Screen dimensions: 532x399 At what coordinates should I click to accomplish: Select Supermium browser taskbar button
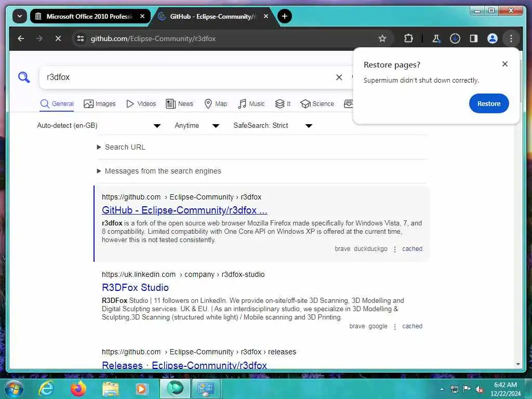175,389
